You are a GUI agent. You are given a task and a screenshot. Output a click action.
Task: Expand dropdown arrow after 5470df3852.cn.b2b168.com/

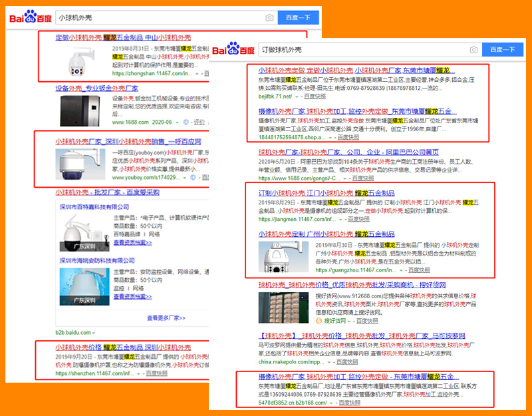331,403
